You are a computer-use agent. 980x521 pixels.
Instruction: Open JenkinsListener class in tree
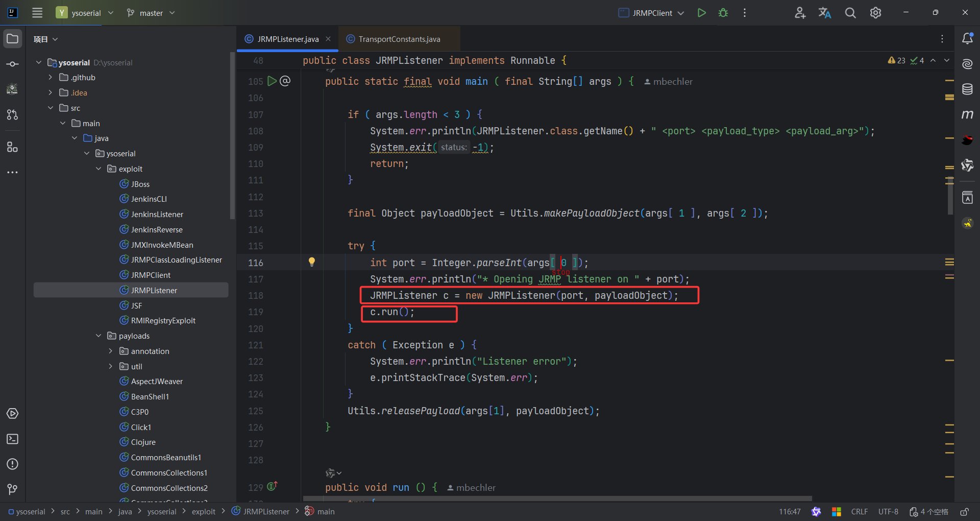157,214
